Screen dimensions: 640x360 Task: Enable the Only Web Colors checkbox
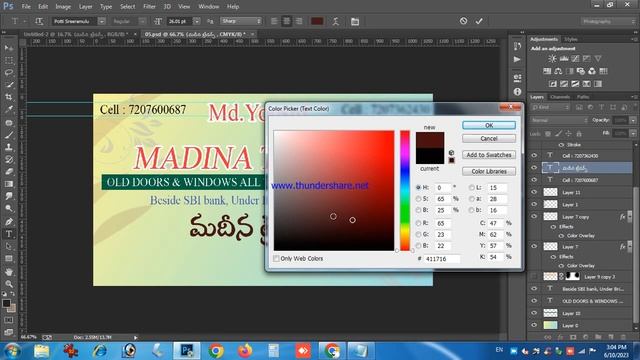coord(276,258)
